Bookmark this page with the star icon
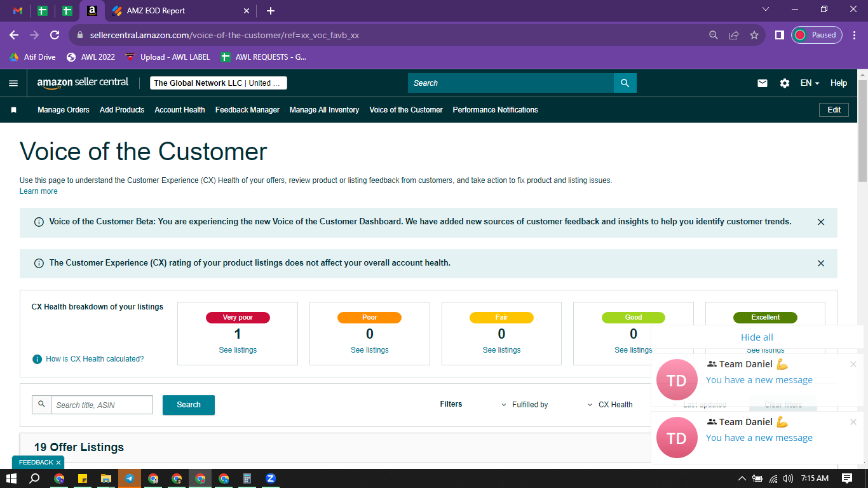The height and width of the screenshot is (488, 868). coord(754,35)
